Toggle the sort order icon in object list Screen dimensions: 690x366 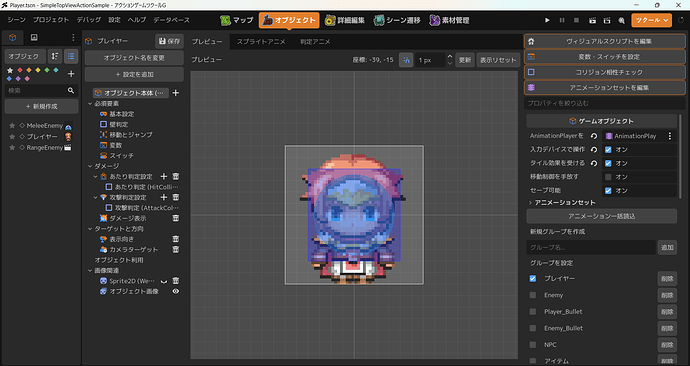[x=55, y=56]
